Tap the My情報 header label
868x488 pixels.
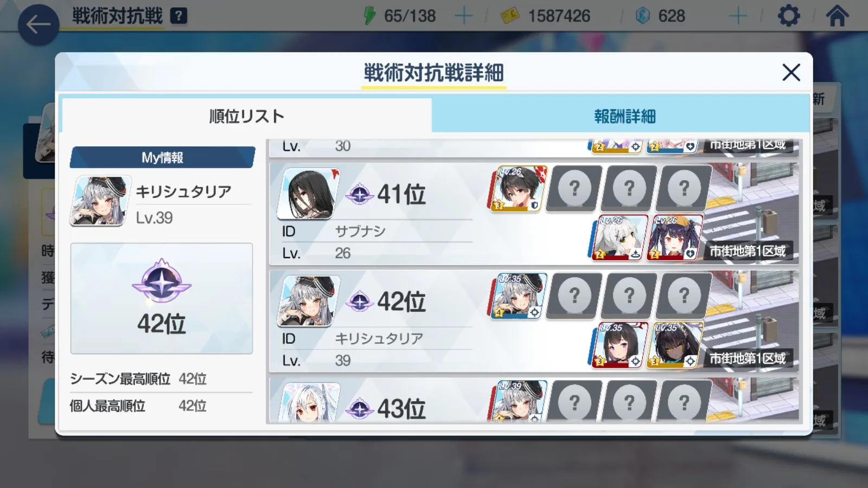[162, 157]
